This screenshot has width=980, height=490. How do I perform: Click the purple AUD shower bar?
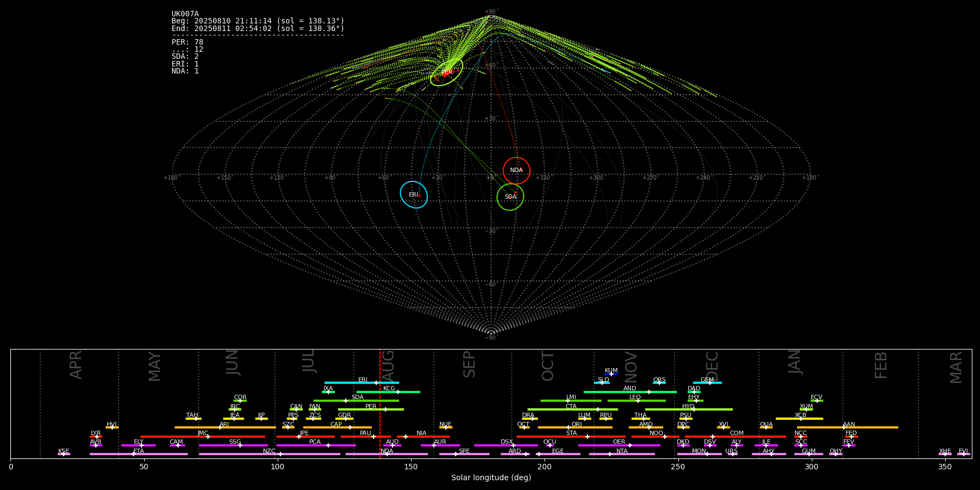click(x=392, y=445)
